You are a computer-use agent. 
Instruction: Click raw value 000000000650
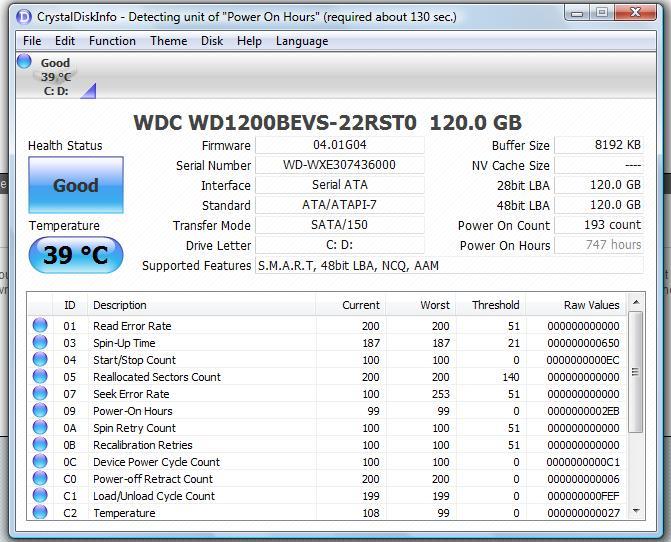(583, 343)
